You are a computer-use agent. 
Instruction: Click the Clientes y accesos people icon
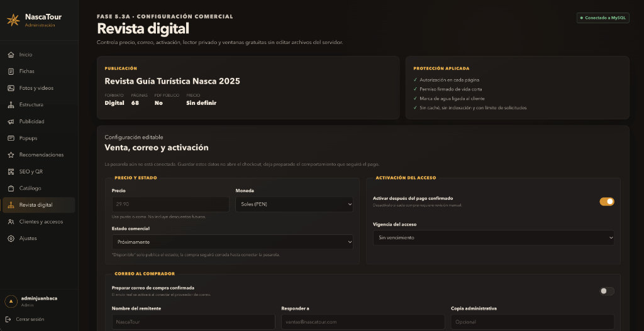coord(11,222)
